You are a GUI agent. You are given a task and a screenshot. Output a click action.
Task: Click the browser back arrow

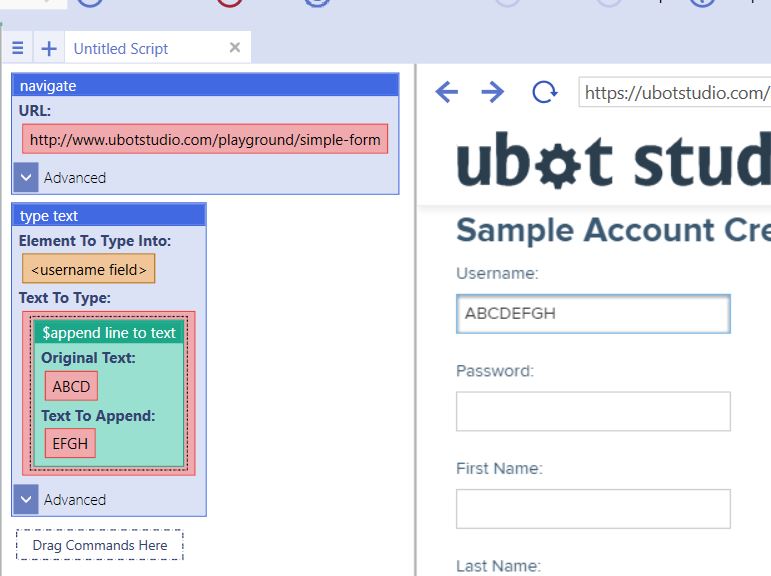(447, 92)
